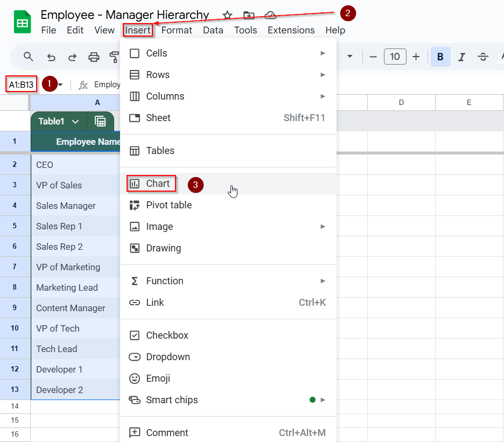Viewport: 504px width, 442px height.
Task: Expand the Function submenu
Action: (228, 281)
